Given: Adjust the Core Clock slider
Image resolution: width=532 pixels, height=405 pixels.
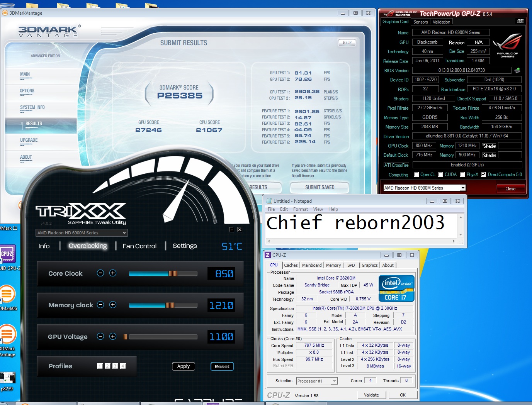Looking at the screenshot, I should 163,273.
